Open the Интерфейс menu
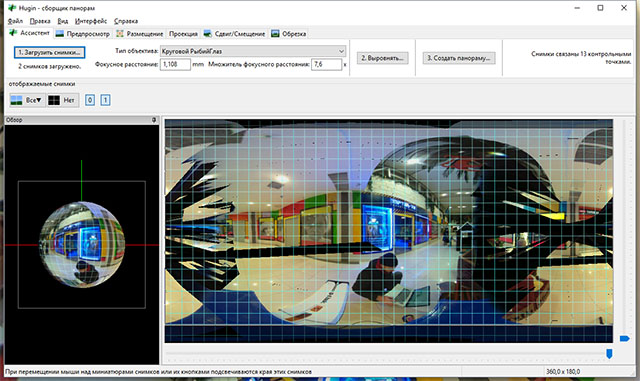The width and height of the screenshot is (640, 381). coord(91,21)
